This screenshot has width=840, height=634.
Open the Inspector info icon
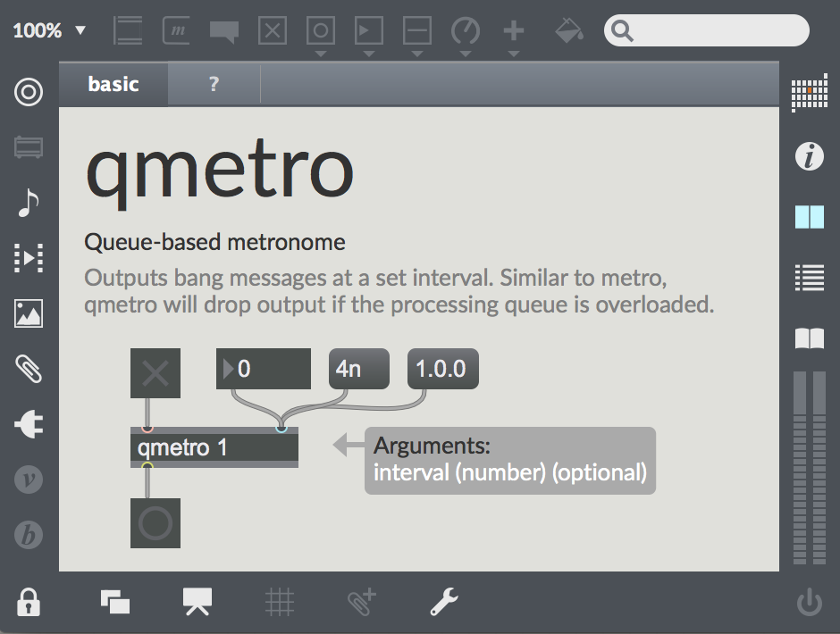(810, 157)
